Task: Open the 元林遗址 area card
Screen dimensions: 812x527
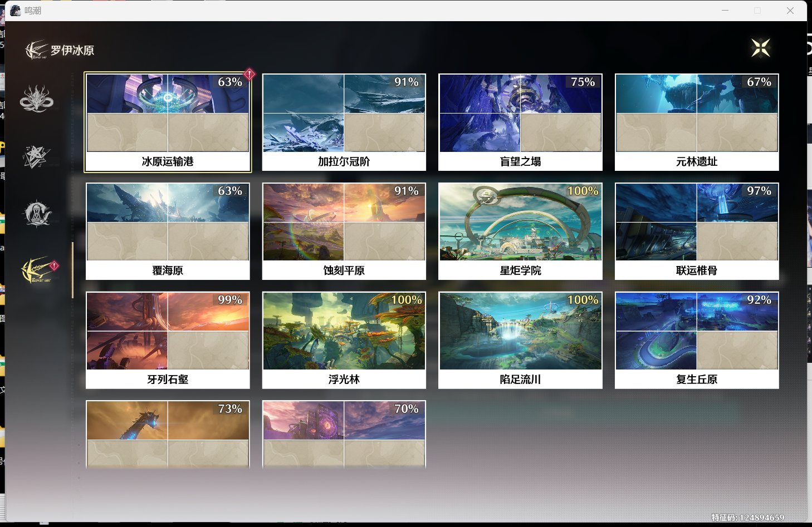Action: [696, 122]
